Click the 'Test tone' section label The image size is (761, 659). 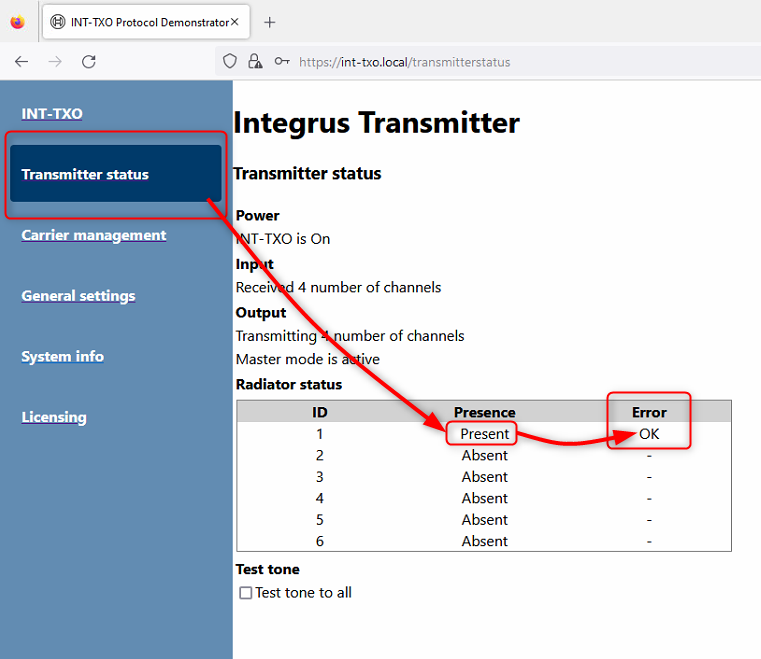click(267, 569)
